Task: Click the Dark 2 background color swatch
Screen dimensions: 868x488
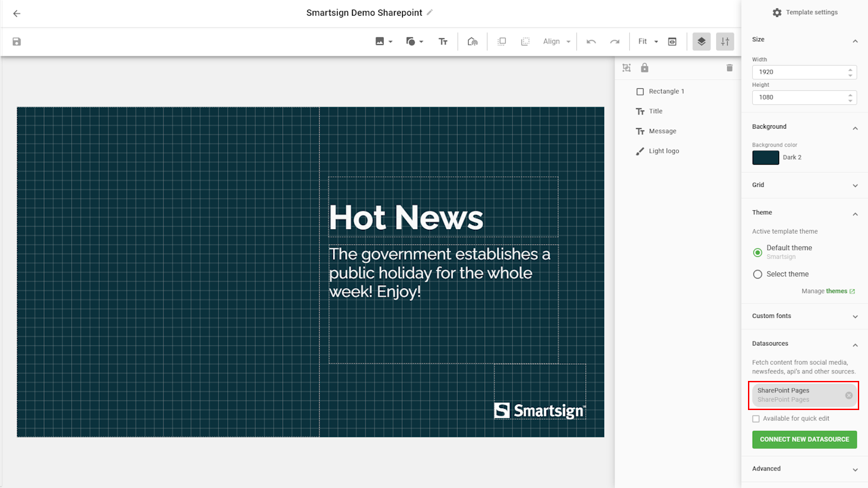Action: (x=766, y=157)
